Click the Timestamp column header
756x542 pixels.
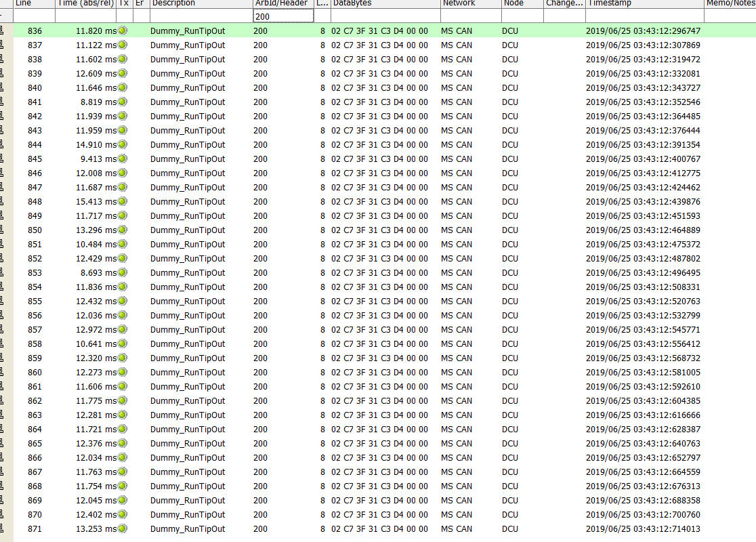(x=645, y=3)
